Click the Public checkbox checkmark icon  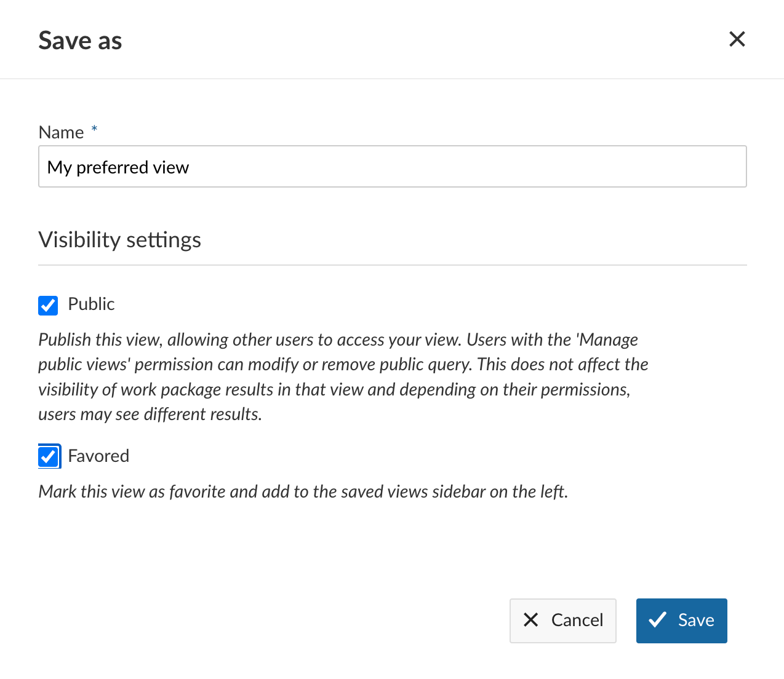pyautogui.click(x=48, y=305)
